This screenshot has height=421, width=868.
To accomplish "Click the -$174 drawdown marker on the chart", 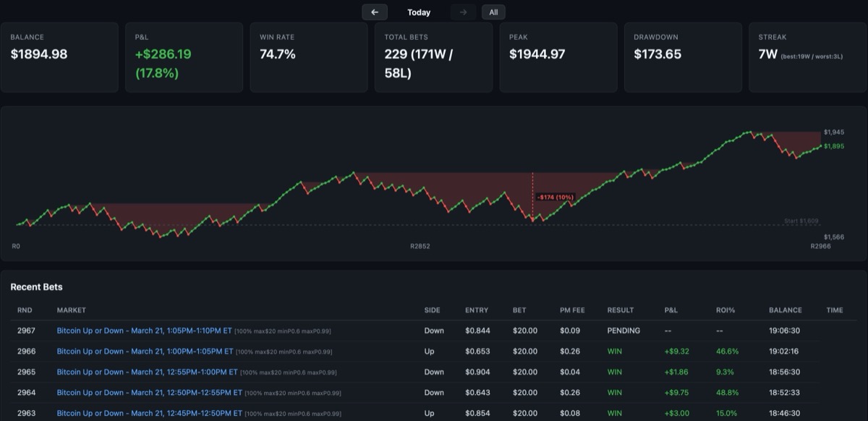I will click(x=556, y=195).
